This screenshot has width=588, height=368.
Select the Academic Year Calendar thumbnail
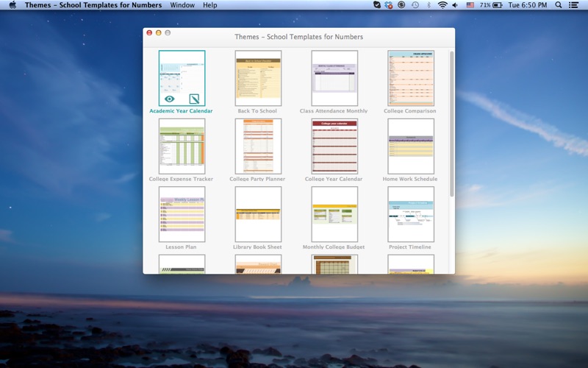click(x=182, y=78)
